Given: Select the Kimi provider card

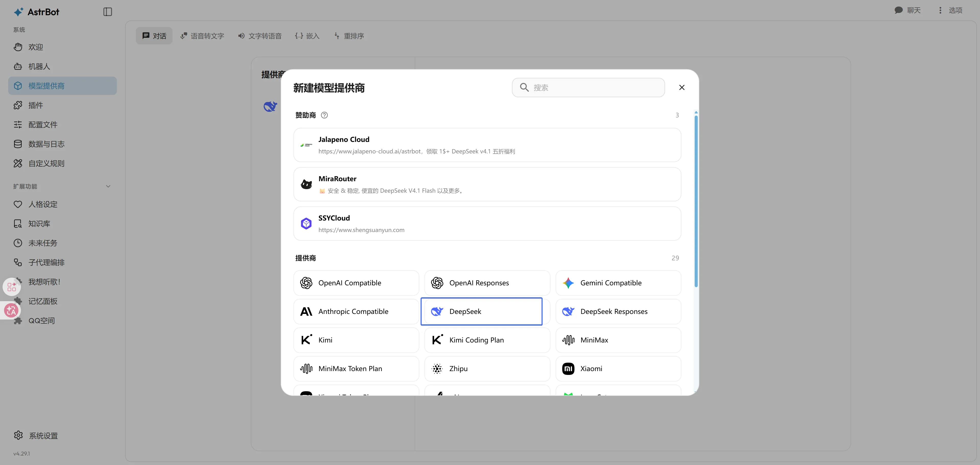Looking at the screenshot, I should (x=356, y=340).
